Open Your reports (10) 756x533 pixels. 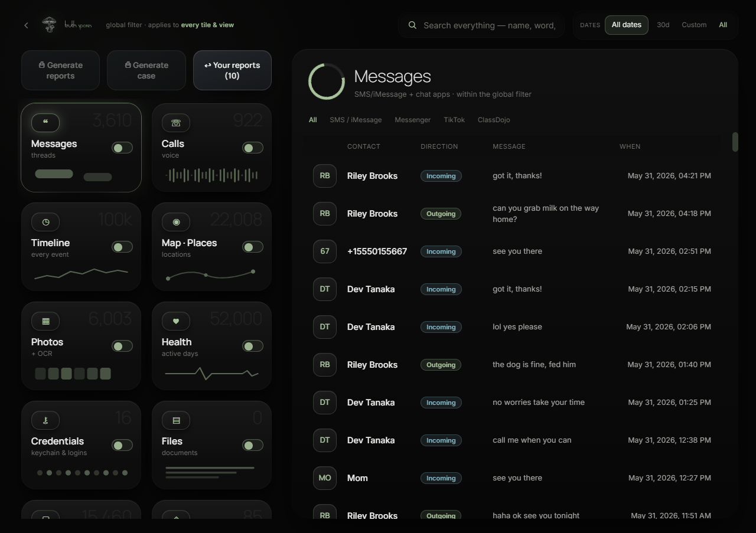point(232,70)
